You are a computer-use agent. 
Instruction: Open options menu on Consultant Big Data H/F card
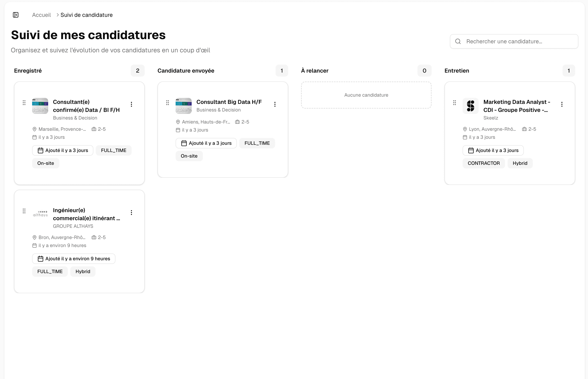click(x=275, y=104)
